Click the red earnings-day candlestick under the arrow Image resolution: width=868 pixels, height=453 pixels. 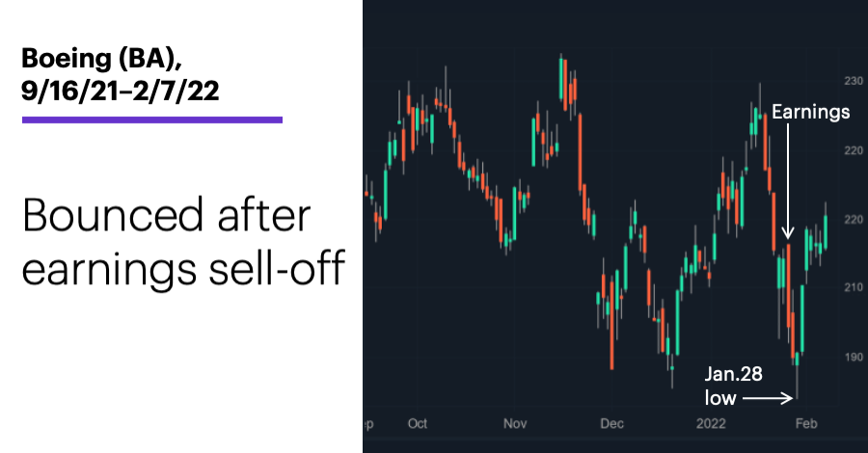(788, 293)
